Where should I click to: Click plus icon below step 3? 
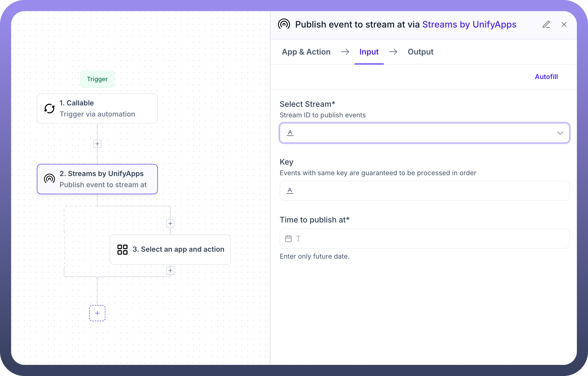(170, 271)
